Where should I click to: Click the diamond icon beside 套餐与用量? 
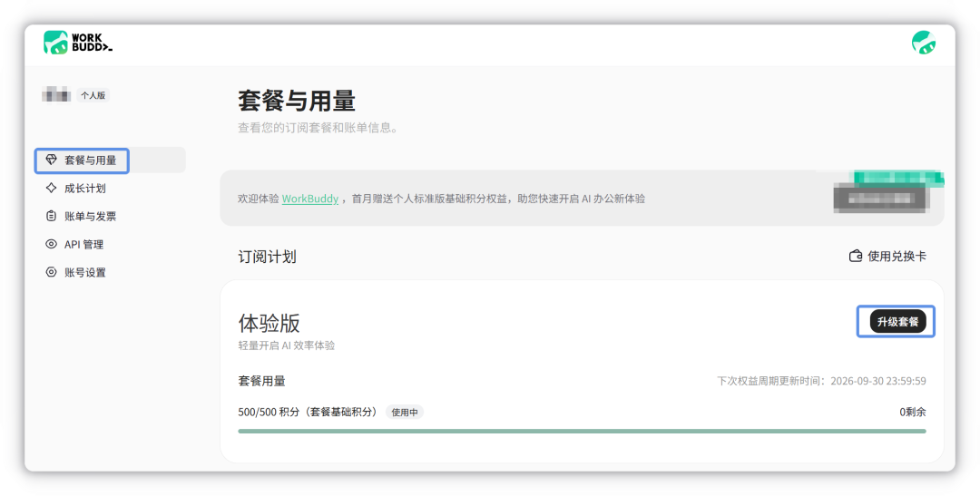point(51,160)
